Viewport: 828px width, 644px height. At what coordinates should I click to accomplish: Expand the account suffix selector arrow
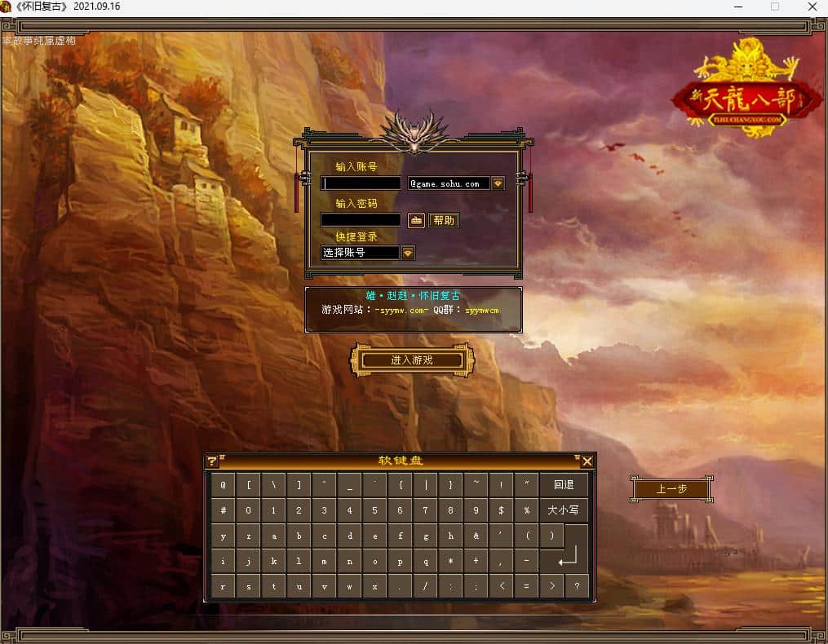[498, 183]
